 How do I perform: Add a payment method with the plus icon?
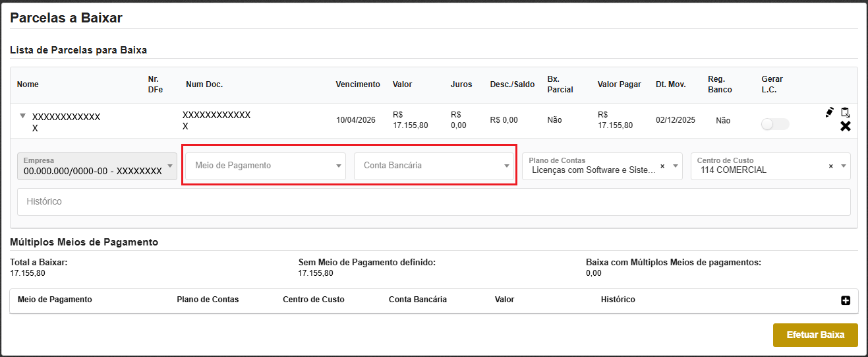846,300
